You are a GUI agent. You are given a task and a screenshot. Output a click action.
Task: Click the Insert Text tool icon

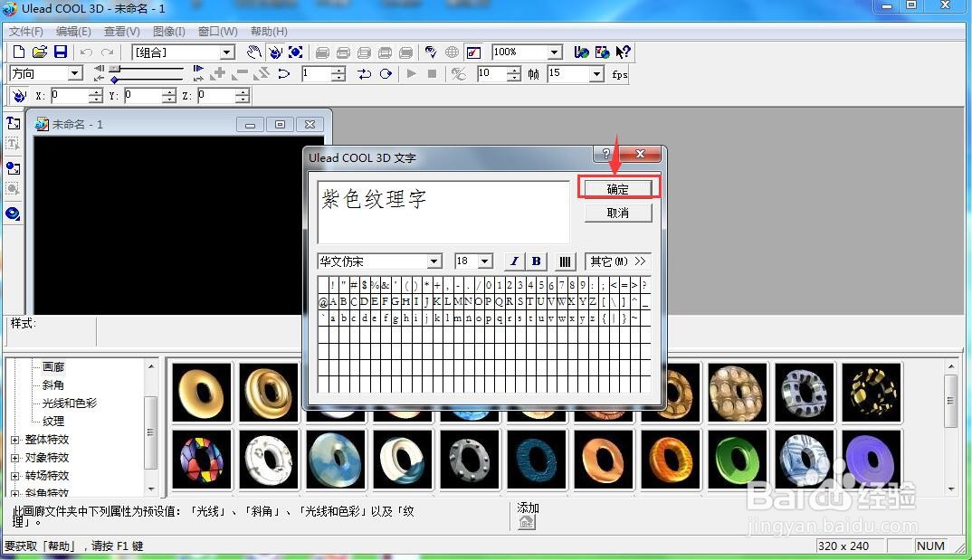[13, 123]
